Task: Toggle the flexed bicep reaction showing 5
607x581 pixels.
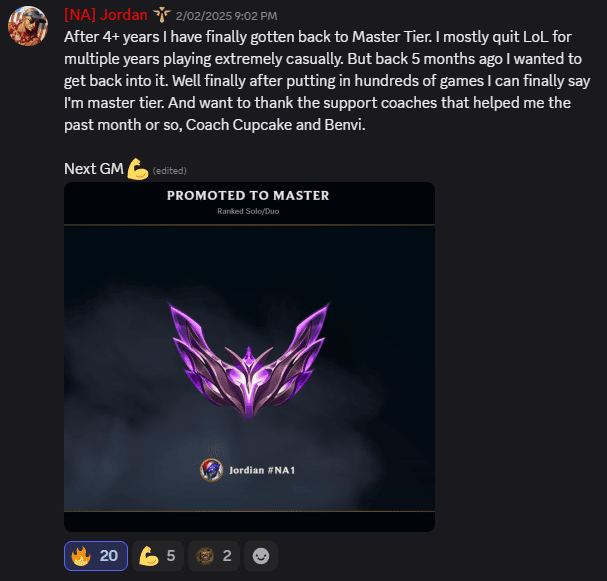Action: [x=158, y=556]
